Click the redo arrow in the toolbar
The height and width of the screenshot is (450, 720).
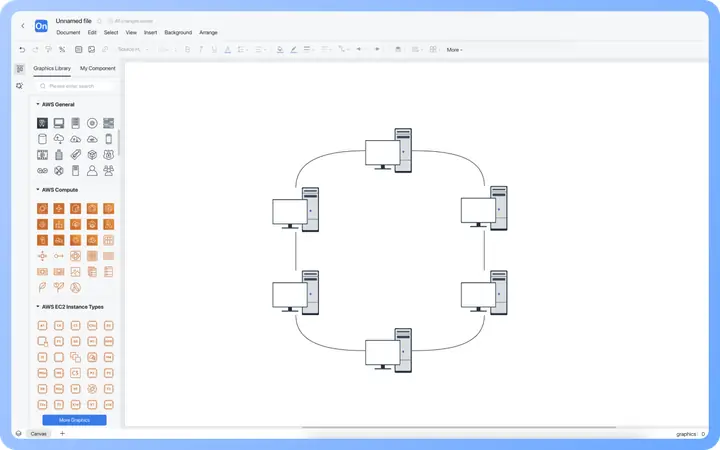click(x=35, y=50)
